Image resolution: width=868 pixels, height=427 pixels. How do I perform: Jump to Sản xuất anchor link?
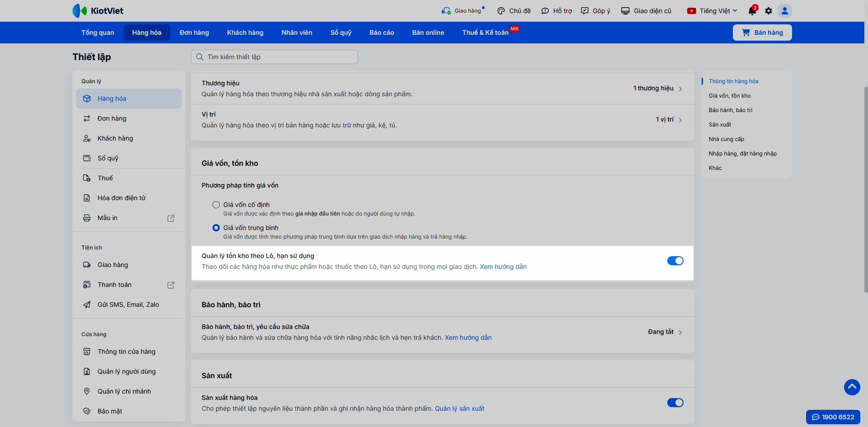pos(720,125)
